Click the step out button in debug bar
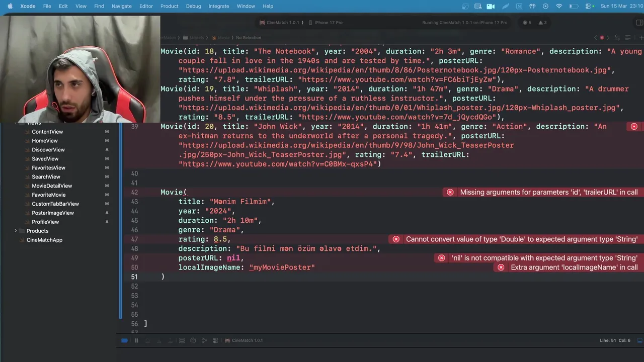Viewport: 644px width, 362px height. 170,340
